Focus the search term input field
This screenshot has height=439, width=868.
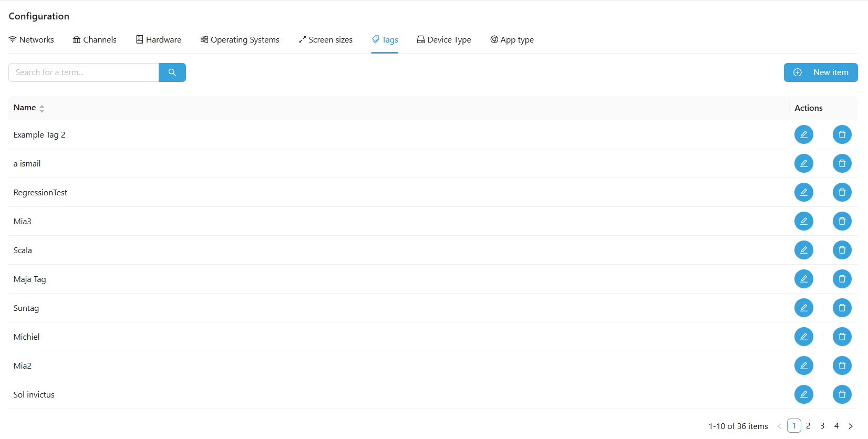coord(84,72)
